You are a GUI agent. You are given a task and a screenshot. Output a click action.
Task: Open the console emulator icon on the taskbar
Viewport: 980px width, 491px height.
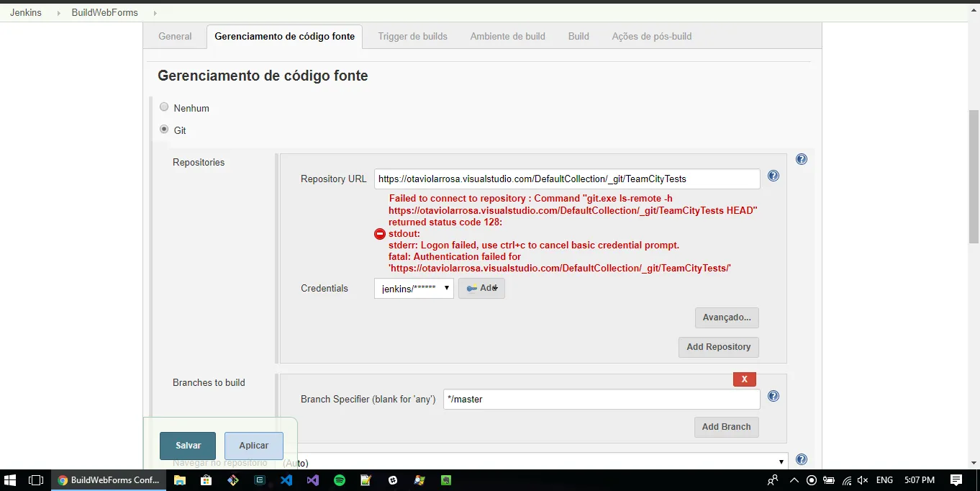coord(260,480)
